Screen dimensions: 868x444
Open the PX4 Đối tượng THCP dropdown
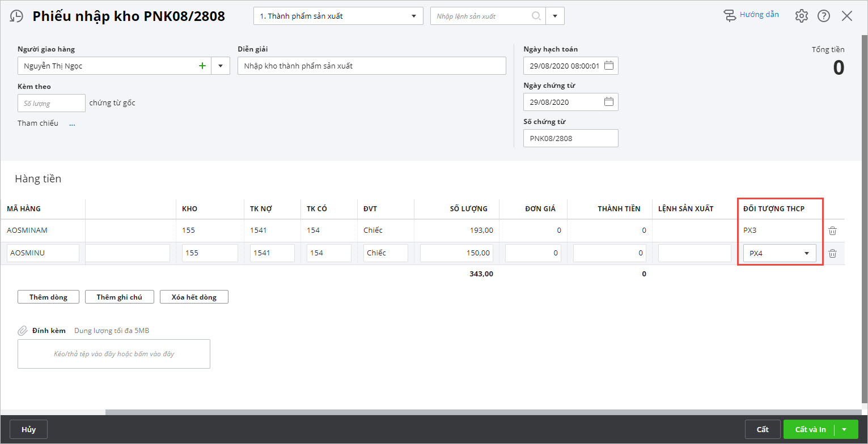click(x=806, y=253)
